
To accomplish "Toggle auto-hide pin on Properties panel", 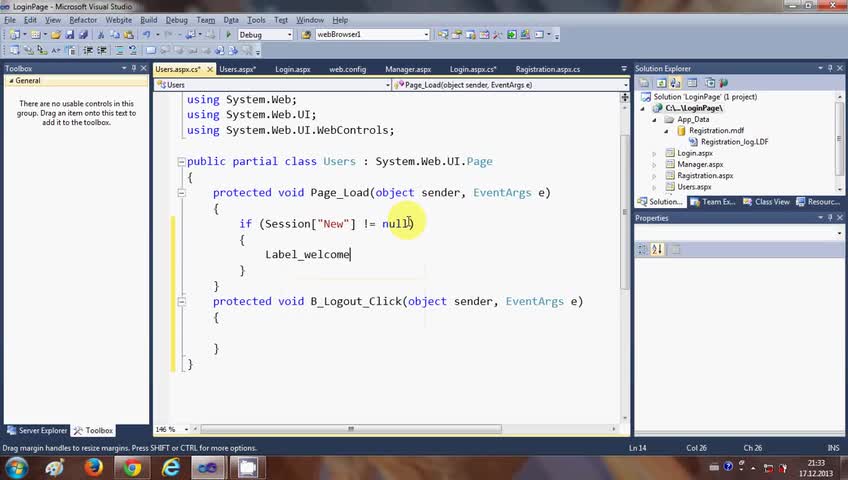I will (830, 217).
